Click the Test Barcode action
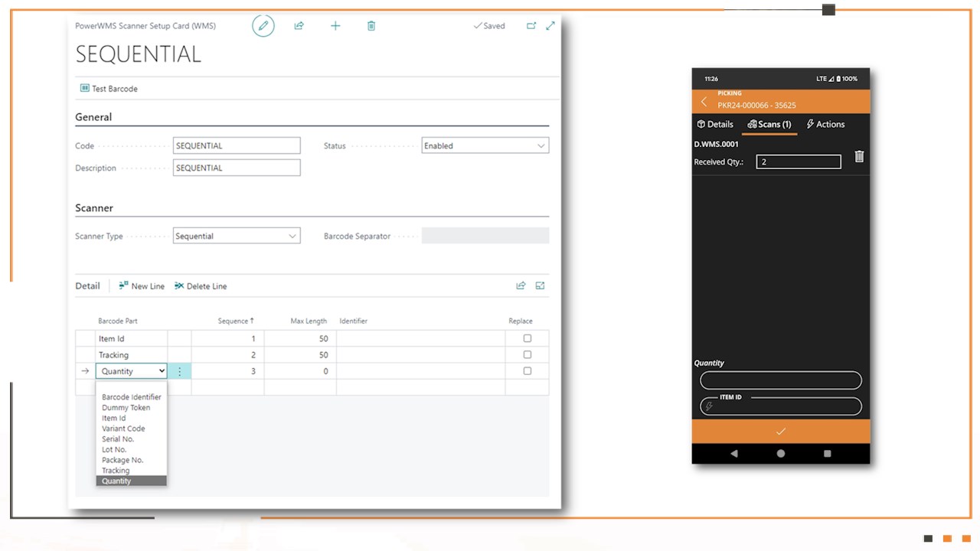The width and height of the screenshot is (980, 551). click(x=109, y=89)
